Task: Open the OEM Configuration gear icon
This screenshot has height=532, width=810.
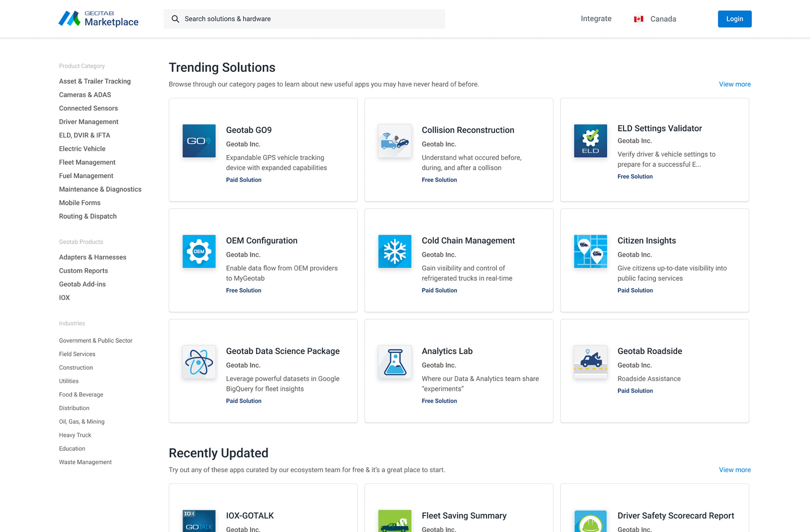Action: 199,251
